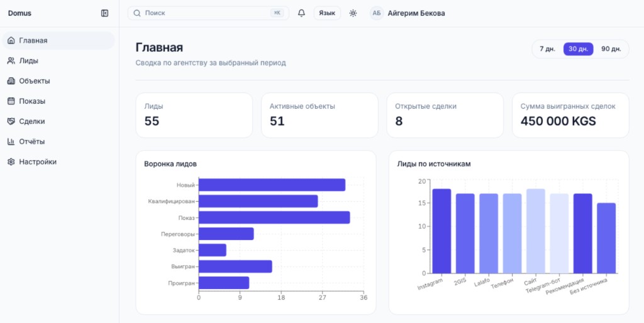Click the АБ user avatar
This screenshot has width=644, height=323.
(x=377, y=13)
